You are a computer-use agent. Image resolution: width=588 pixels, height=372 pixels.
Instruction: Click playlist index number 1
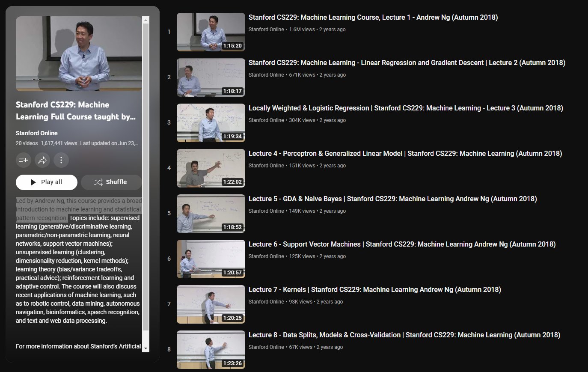coord(169,32)
